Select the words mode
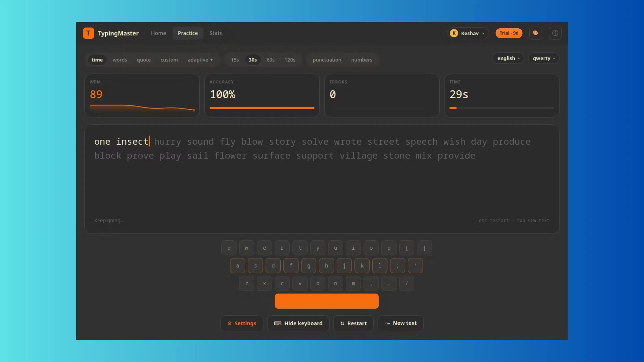This screenshot has height=362, width=644. [119, 60]
